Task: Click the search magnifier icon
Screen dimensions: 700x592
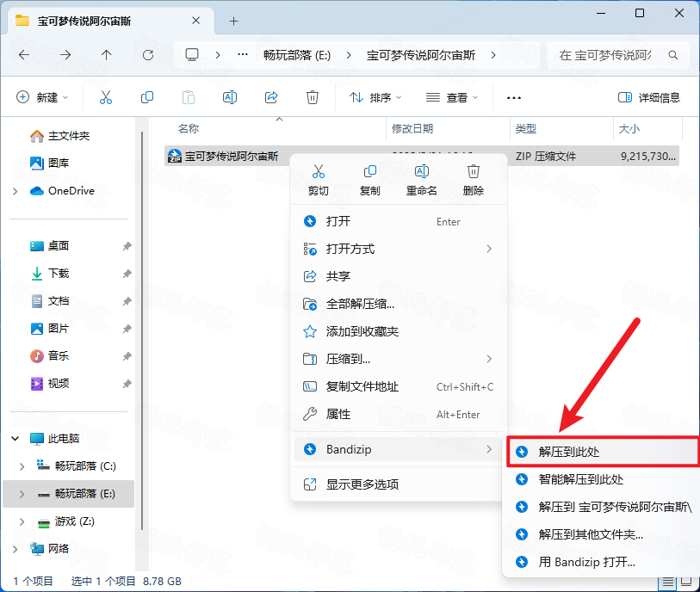Action: point(673,55)
